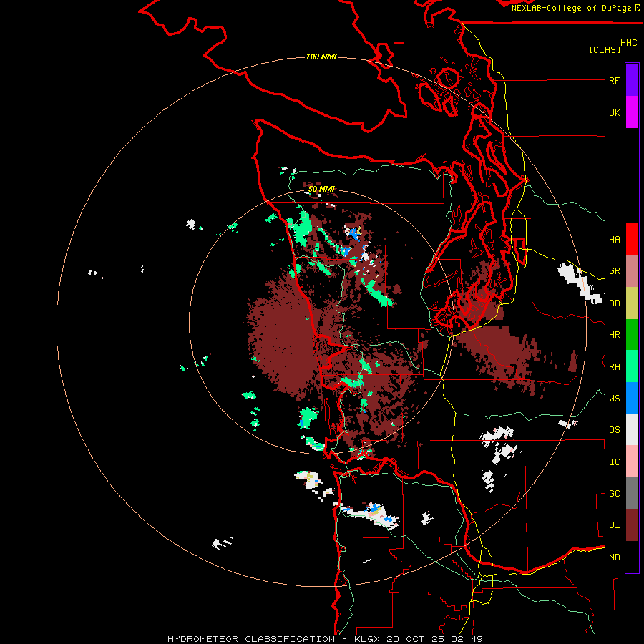Click the 'IC' legend label
This screenshot has height=644, width=644.
point(614,462)
